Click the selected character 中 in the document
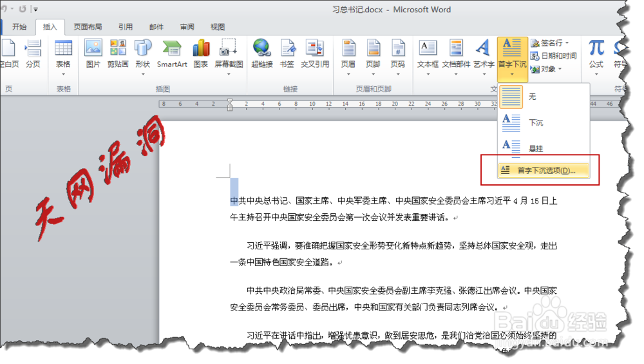The image size is (644, 364). (234, 201)
